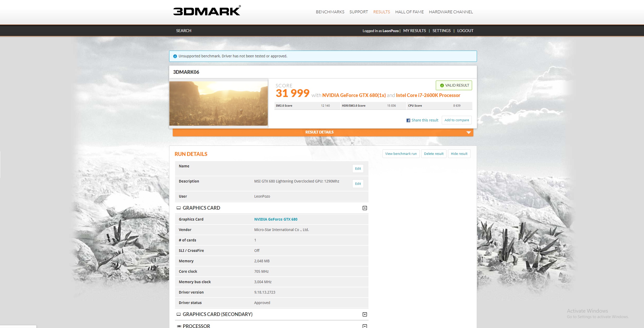Collapse the GRAPHICS CARD section
Image resolution: width=644 pixels, height=328 pixels.
pos(365,208)
